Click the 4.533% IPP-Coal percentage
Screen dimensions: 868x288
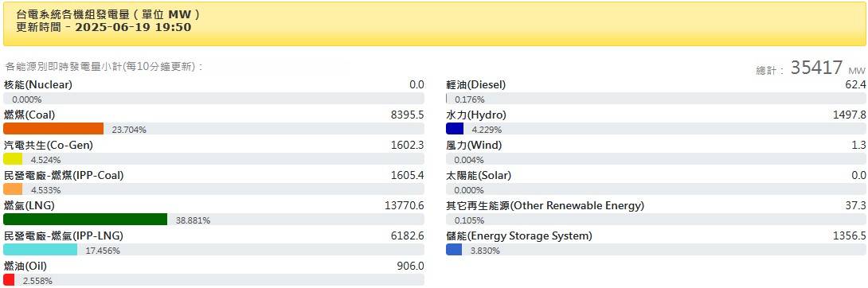[x=46, y=189]
